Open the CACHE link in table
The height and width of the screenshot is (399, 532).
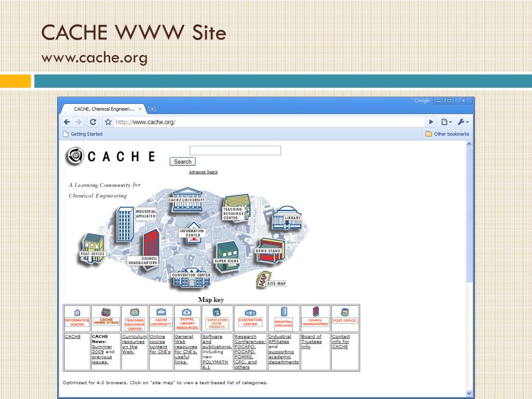tap(73, 337)
